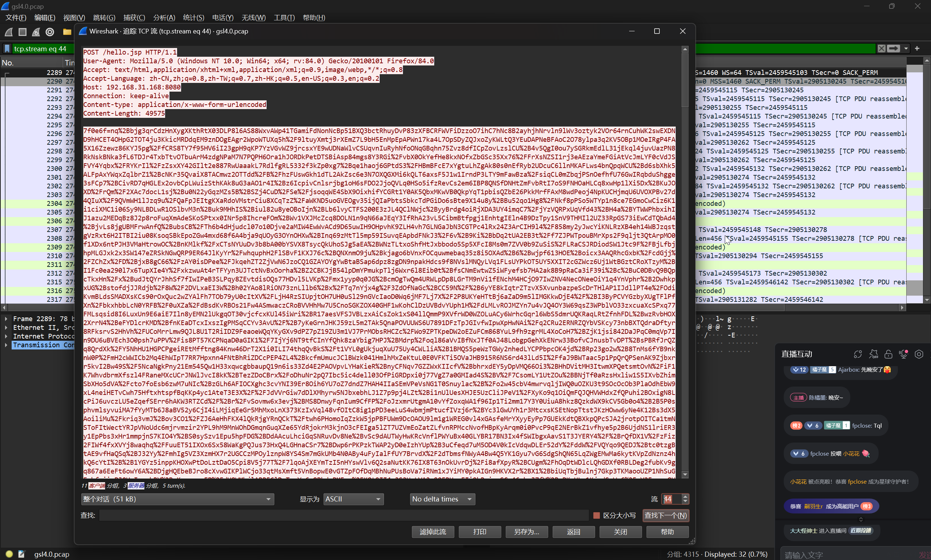
Task: Open a capture file with folder icon
Action: pos(67,32)
